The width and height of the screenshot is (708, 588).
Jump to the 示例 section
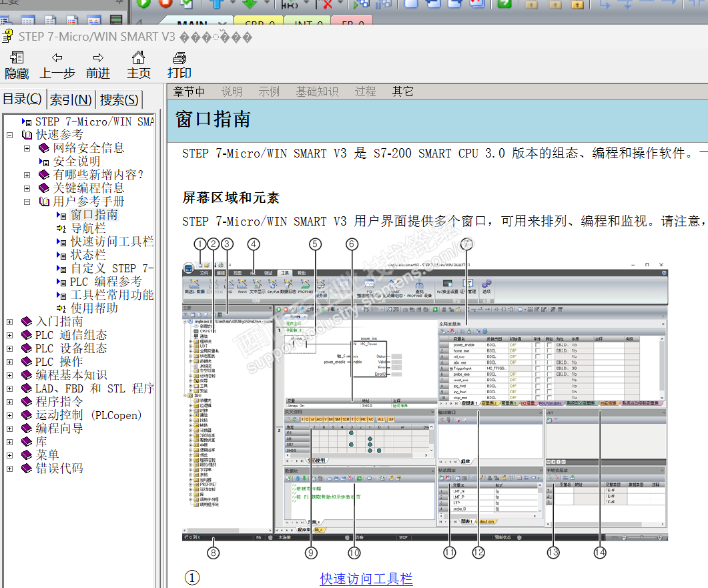269,91
